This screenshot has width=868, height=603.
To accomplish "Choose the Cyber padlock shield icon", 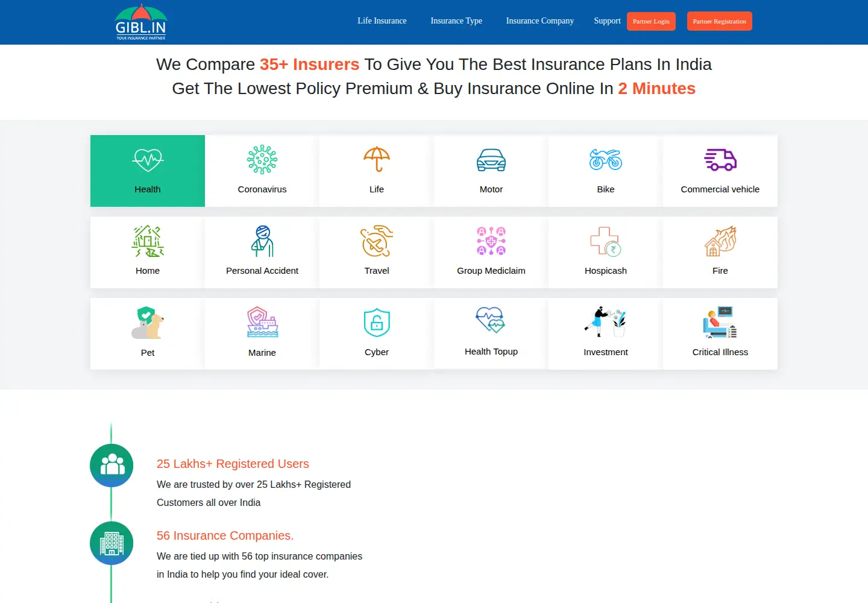I will (377, 323).
